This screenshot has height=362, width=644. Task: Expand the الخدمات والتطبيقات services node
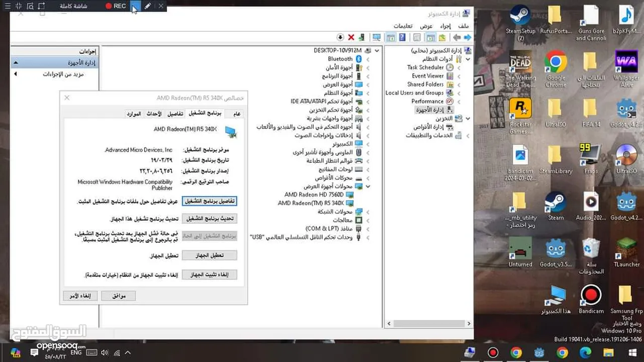coord(468,136)
